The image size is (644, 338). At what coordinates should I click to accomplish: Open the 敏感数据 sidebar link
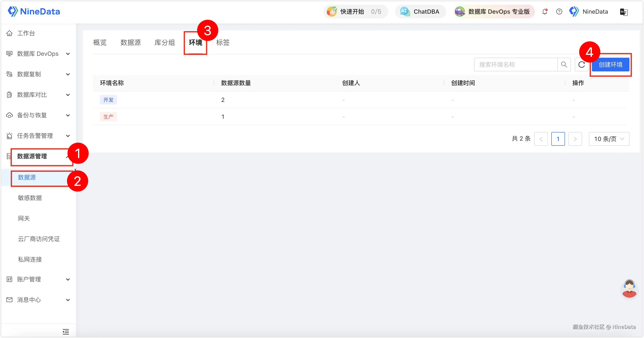30,198
